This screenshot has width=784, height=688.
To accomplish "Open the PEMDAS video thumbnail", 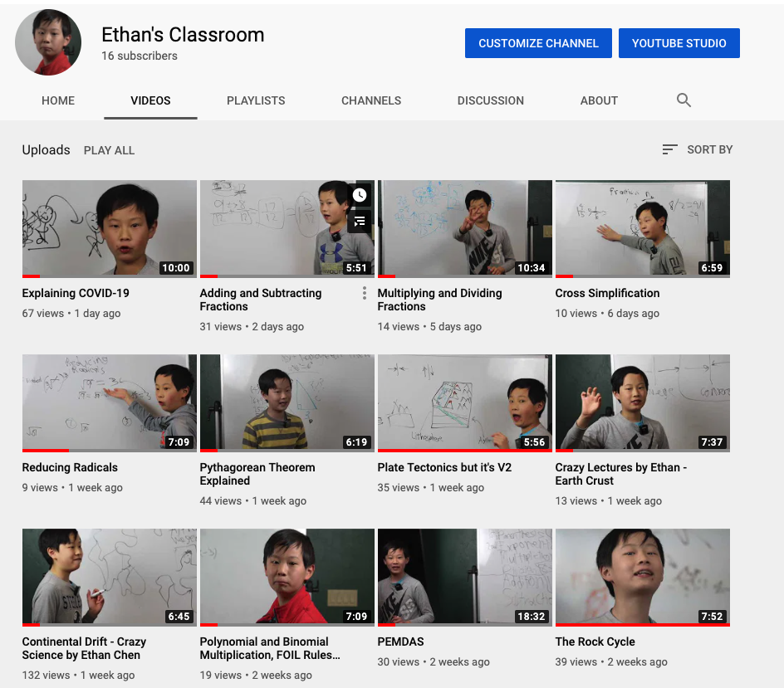I will pos(464,577).
